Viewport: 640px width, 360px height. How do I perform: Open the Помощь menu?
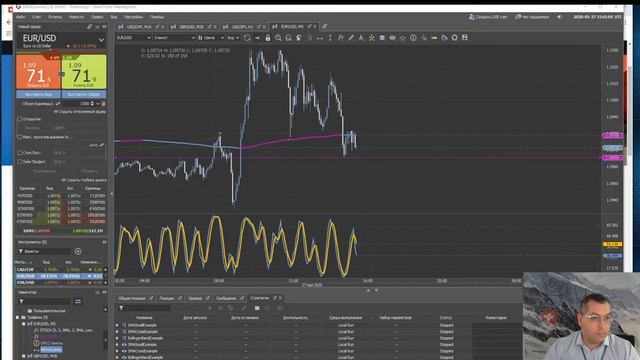[x=157, y=17]
